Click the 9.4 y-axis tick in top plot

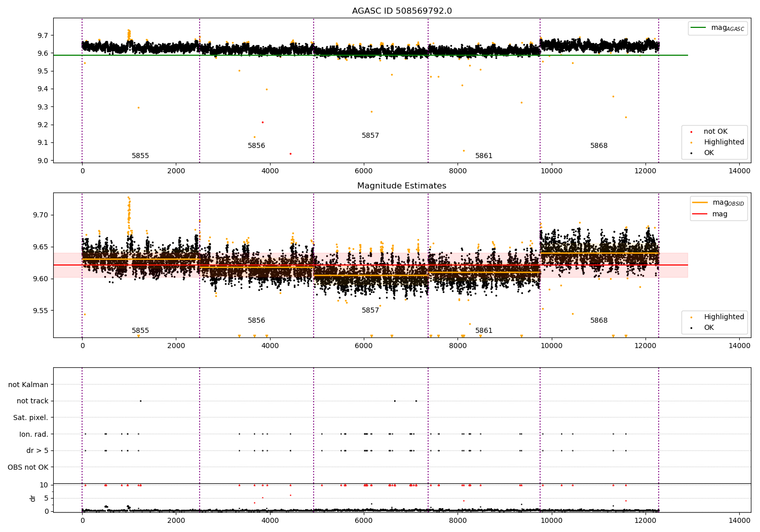43,89
